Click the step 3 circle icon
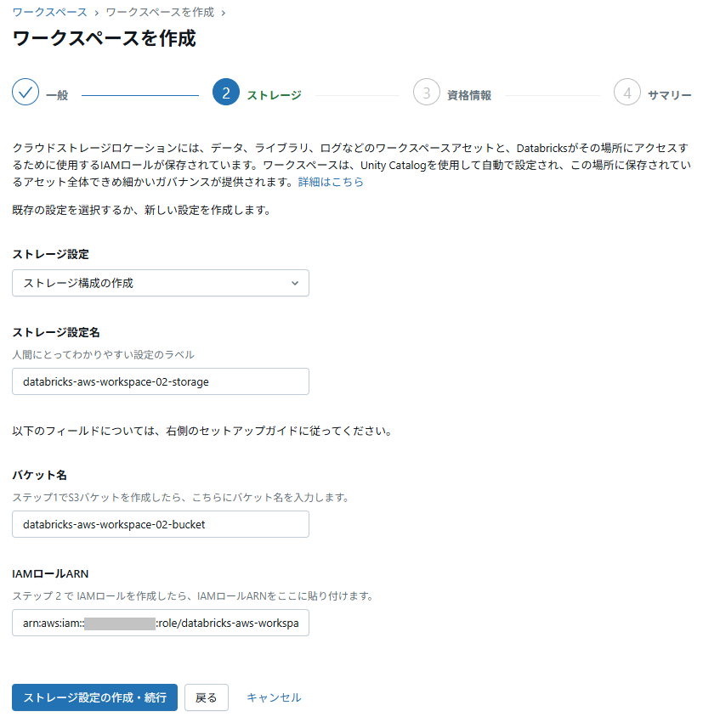This screenshot has height=728, width=720. coord(427,92)
